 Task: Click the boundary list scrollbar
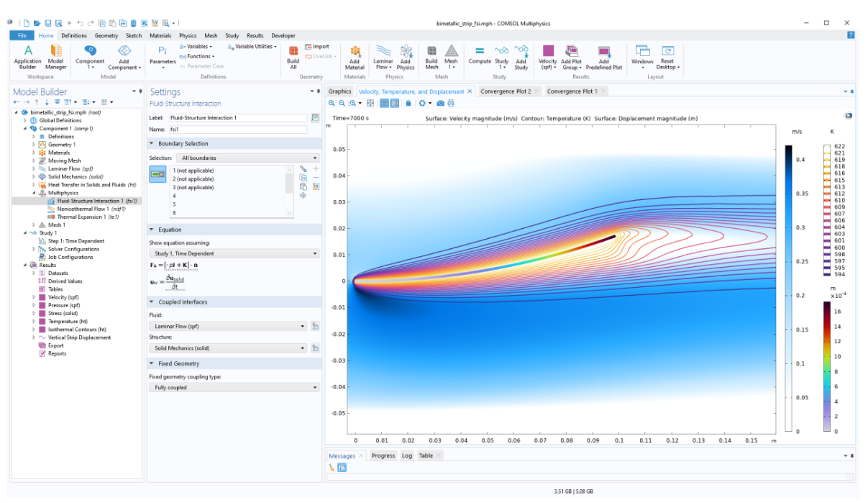coord(289,191)
